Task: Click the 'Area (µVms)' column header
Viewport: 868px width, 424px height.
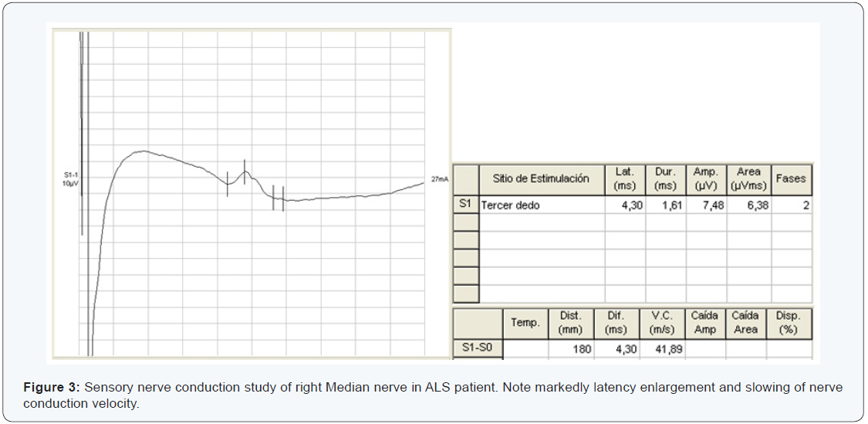Action: 748,178
